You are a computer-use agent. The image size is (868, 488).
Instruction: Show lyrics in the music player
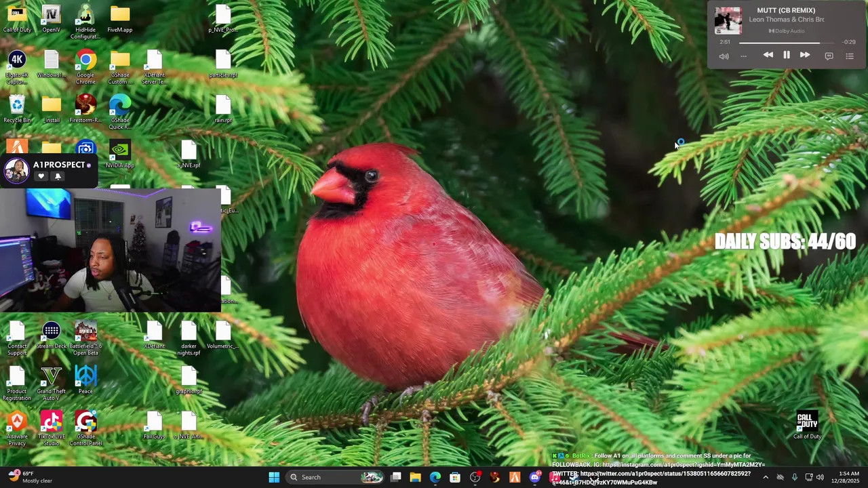(x=829, y=56)
